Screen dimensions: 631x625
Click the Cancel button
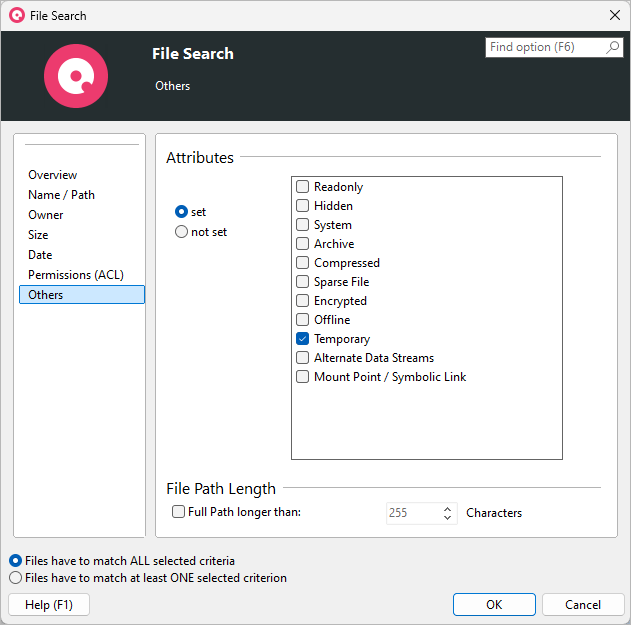point(583,605)
